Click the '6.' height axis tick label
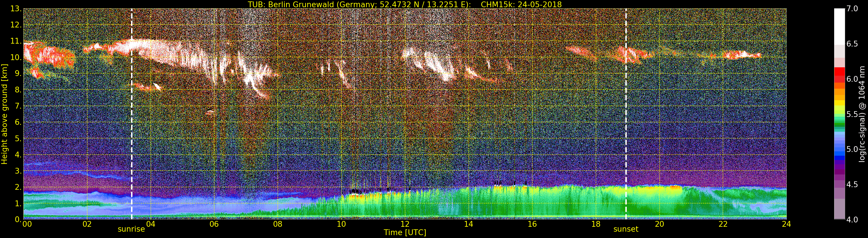This screenshot has width=868, height=238. click(x=18, y=122)
